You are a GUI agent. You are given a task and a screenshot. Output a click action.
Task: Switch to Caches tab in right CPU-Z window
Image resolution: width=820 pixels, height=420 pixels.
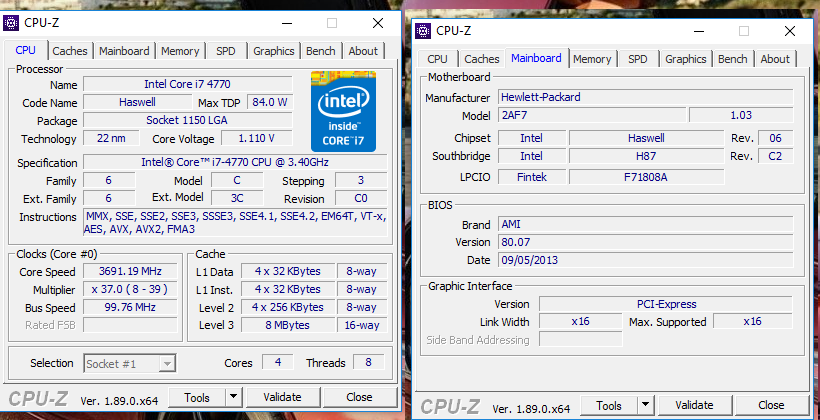coord(482,59)
